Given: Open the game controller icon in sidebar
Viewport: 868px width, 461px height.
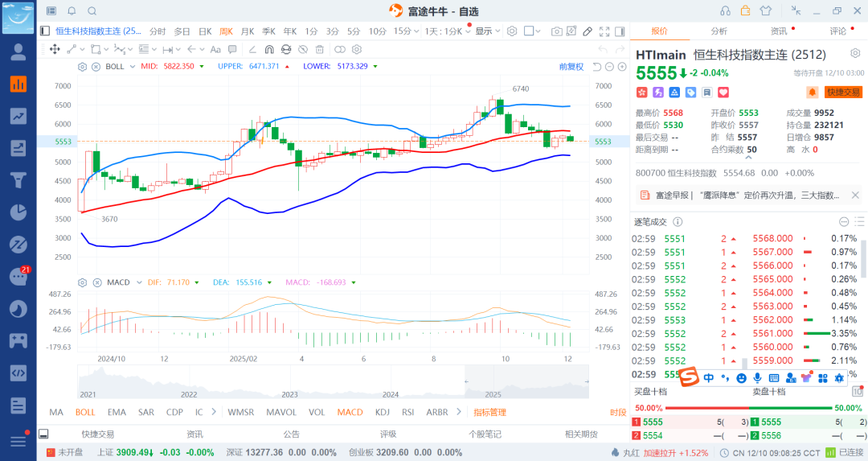Looking at the screenshot, I should [18, 340].
